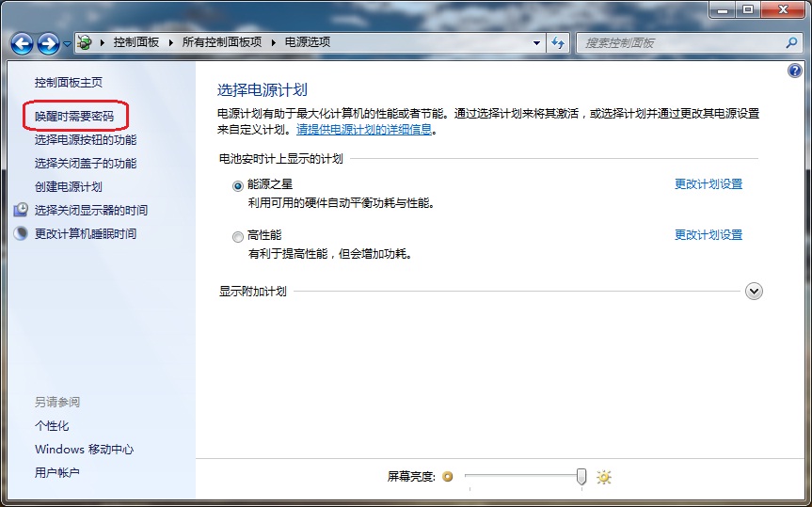Open 选择电源按钮的功能 link

(86, 140)
